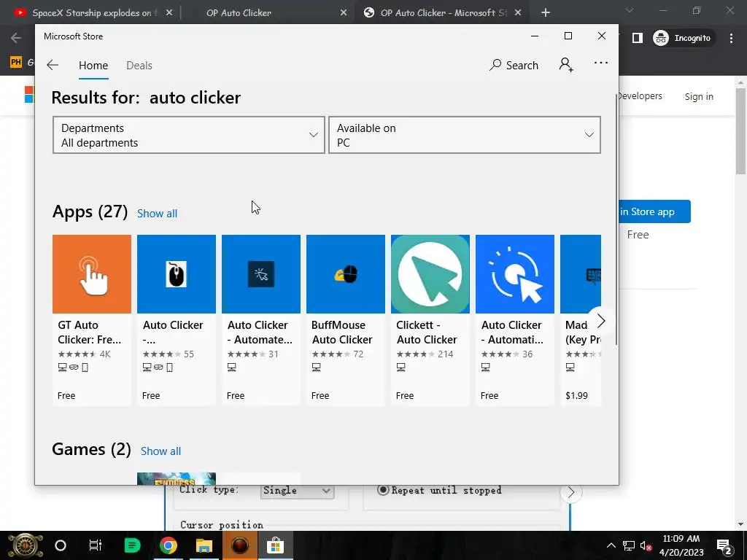Open the $1.99 Mad (Key Pr... app tile
747x560 pixels.
point(581,320)
